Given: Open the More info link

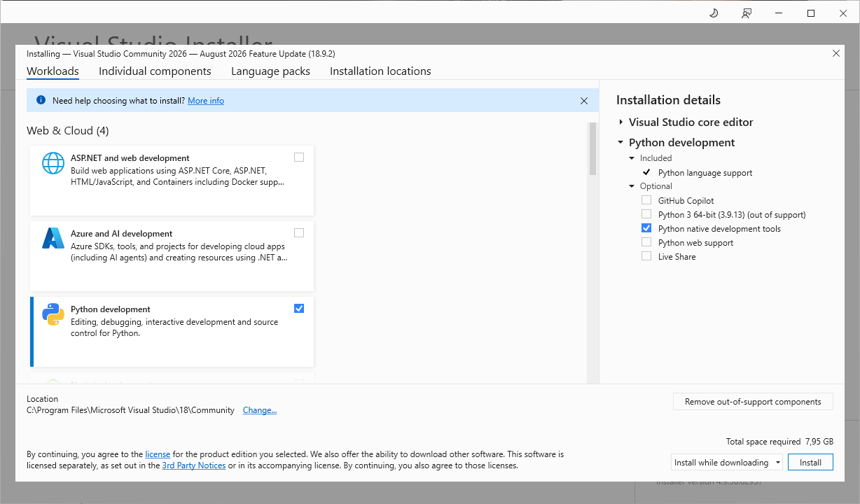Looking at the screenshot, I should (x=206, y=101).
